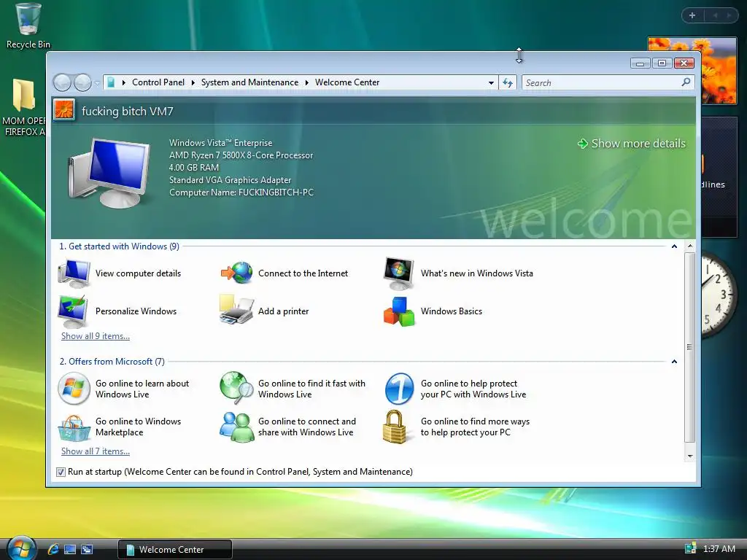The width and height of the screenshot is (747, 560).
Task: Click the Standard VGA Graphics Adapter text
Action: coord(230,180)
